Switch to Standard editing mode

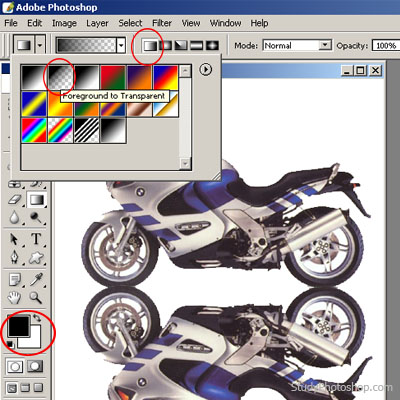[15, 367]
